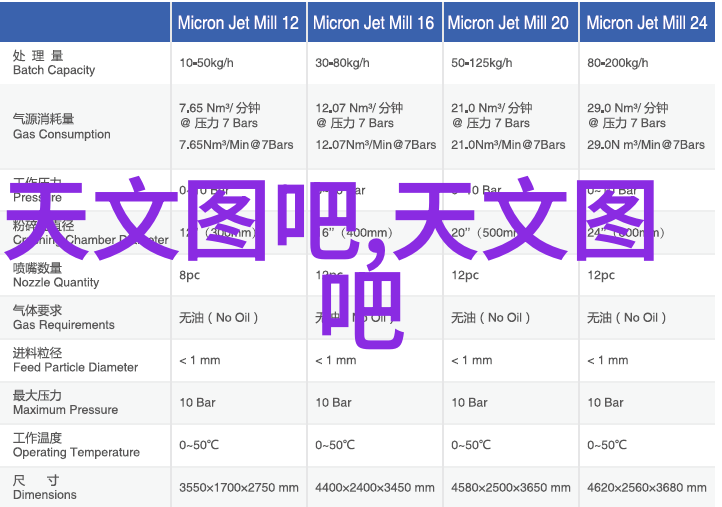
Task: Select 0~50℃ under Jet Mill 24
Action: (x=607, y=445)
